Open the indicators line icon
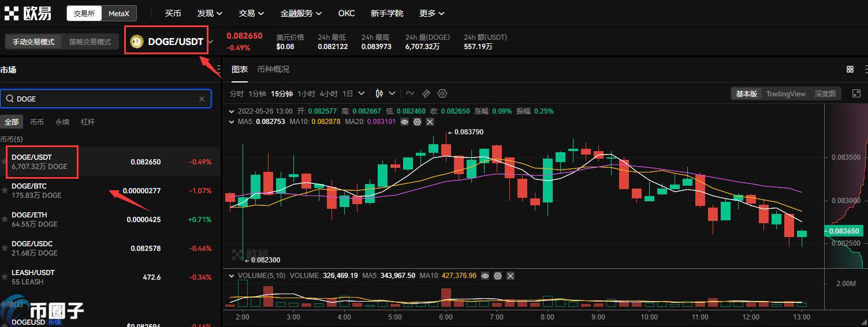Viewport: 868px width, 327px height. (x=410, y=93)
